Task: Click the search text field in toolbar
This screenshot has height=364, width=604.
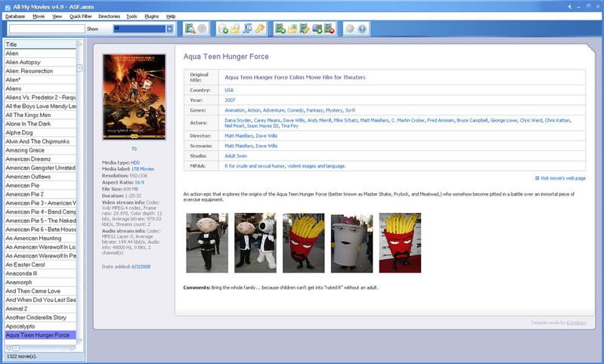Action: [47, 29]
